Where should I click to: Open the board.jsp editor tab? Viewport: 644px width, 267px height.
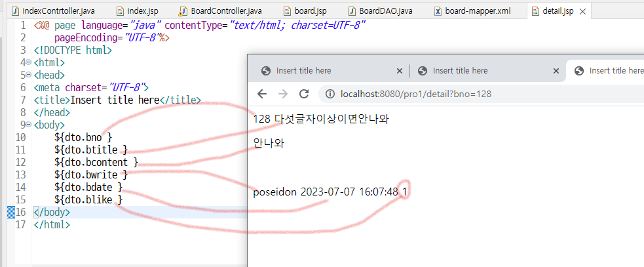coord(305,10)
